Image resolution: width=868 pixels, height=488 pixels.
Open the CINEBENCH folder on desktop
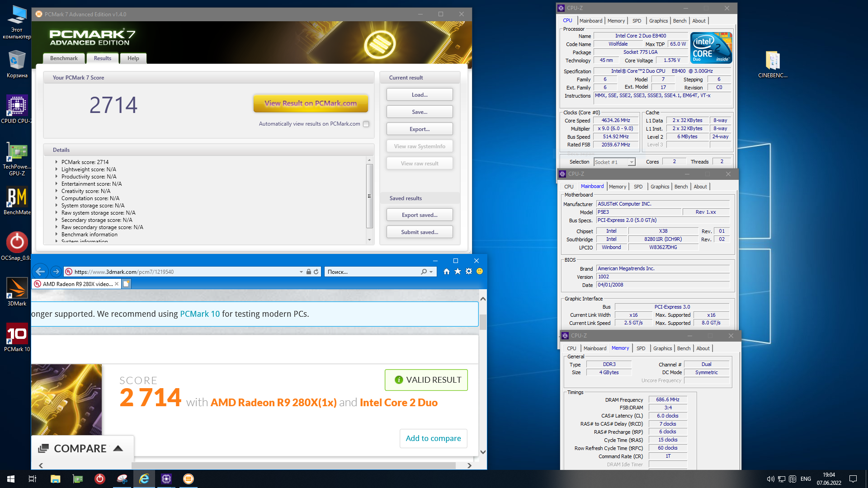[773, 64]
